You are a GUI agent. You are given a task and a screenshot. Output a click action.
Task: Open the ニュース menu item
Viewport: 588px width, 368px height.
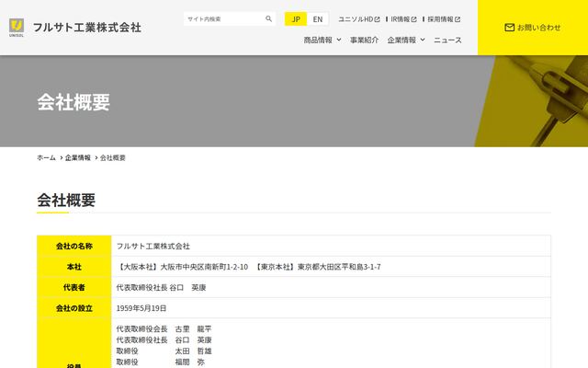click(x=447, y=40)
